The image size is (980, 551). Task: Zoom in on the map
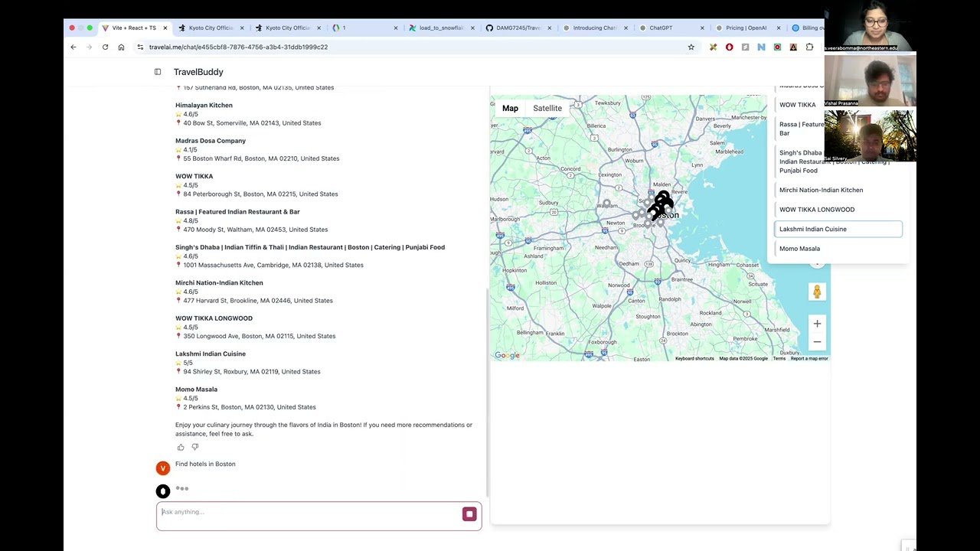817,324
